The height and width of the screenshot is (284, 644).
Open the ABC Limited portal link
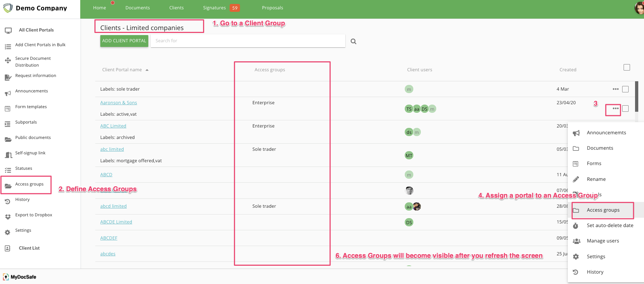coord(113,126)
